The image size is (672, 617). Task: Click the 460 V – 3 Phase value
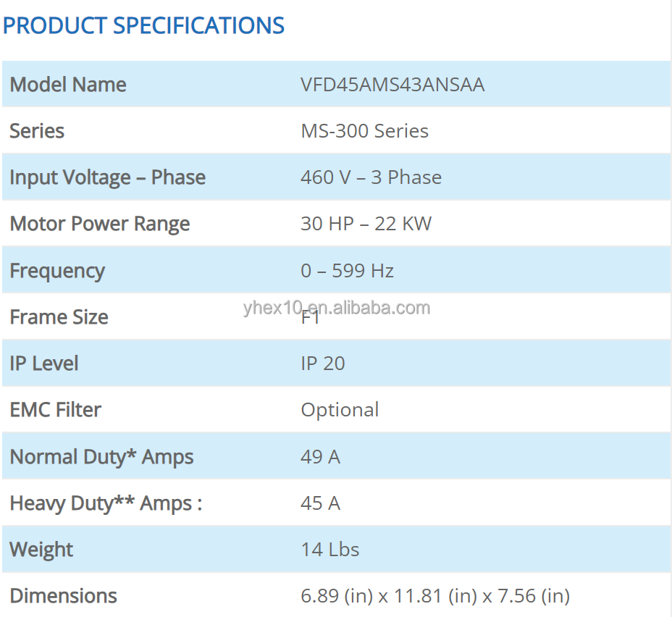[x=371, y=177]
